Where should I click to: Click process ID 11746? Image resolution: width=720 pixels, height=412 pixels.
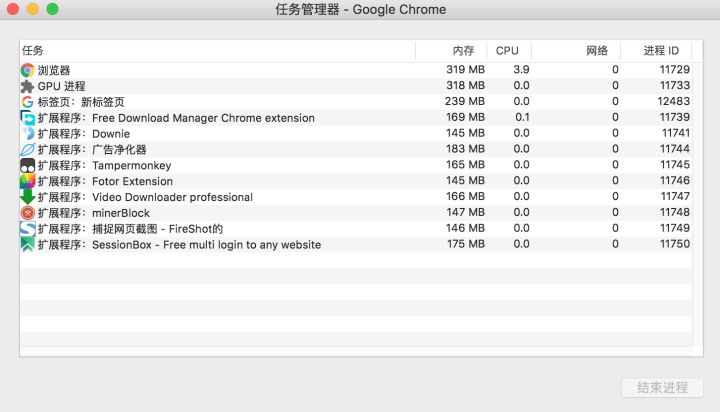coord(675,181)
